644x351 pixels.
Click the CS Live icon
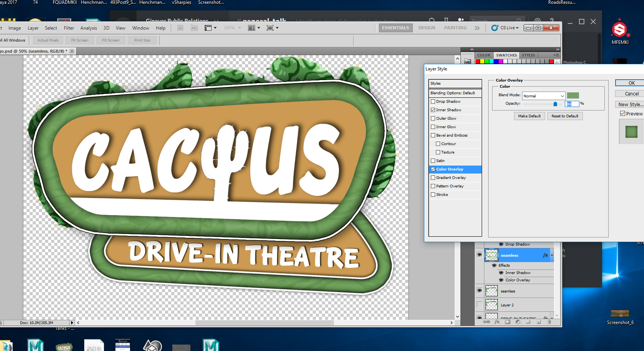495,28
